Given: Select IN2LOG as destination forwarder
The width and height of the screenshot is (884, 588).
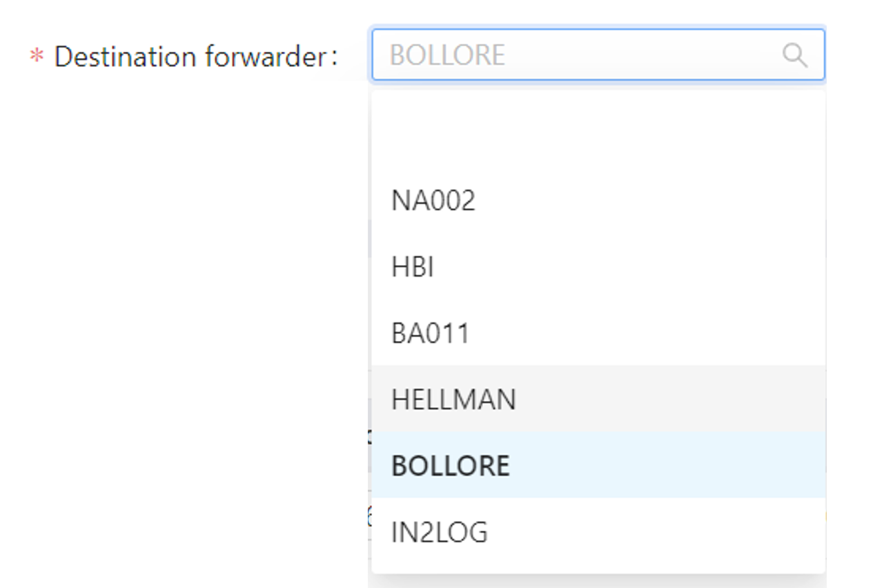Looking at the screenshot, I should pyautogui.click(x=440, y=532).
